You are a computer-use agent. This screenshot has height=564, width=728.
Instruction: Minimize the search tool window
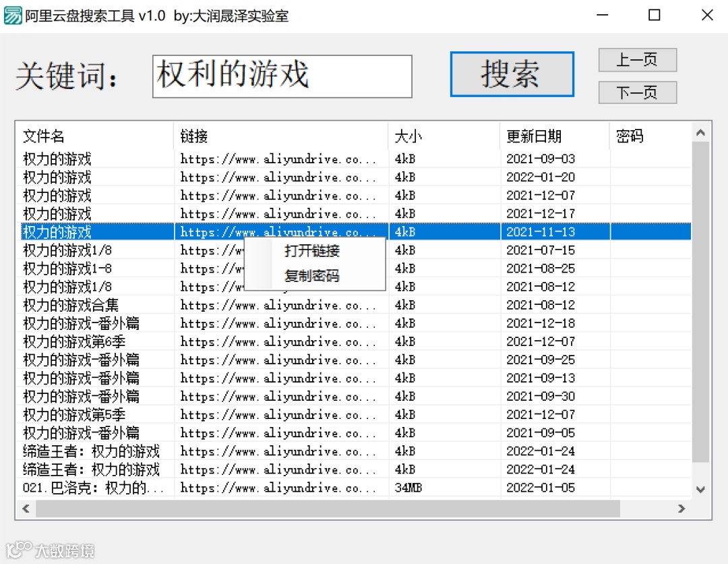[603, 16]
